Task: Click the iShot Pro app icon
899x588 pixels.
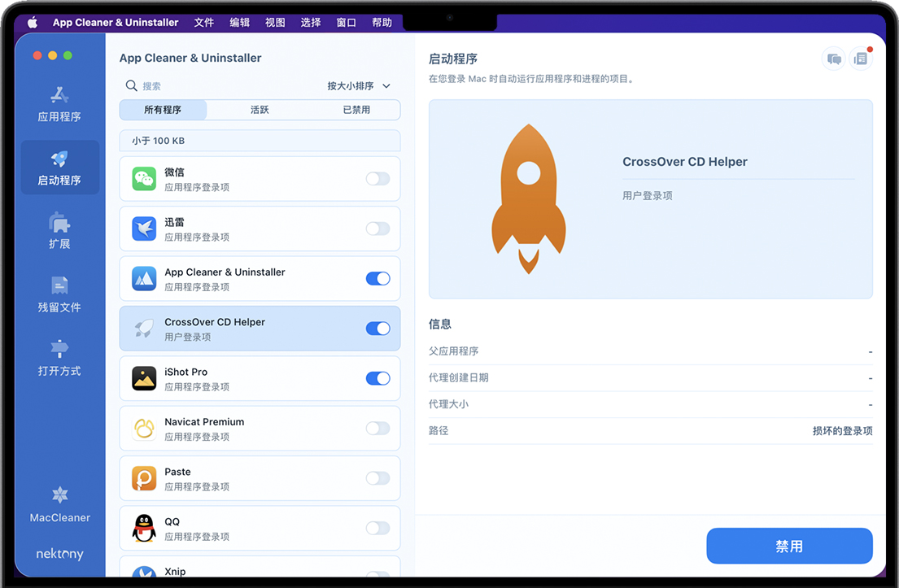Action: [x=144, y=378]
